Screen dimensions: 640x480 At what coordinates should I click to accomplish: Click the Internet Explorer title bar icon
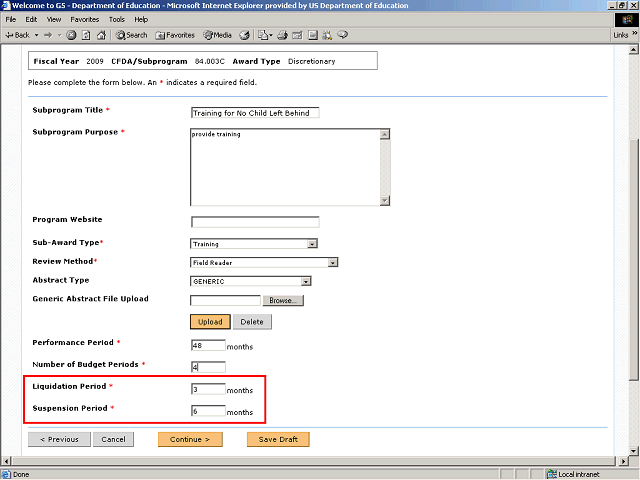click(x=6, y=5)
